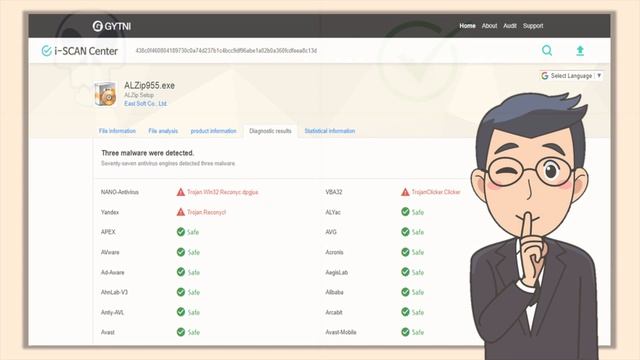Click the hash value search field
The image size is (640, 360).
point(226,51)
